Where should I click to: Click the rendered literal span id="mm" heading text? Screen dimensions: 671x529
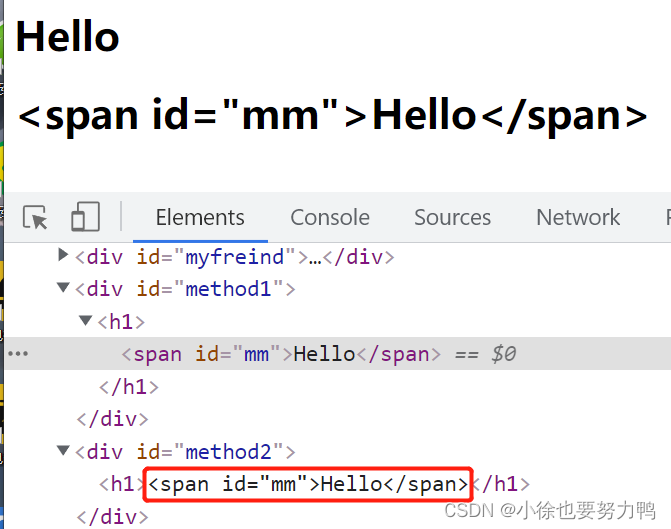click(333, 115)
